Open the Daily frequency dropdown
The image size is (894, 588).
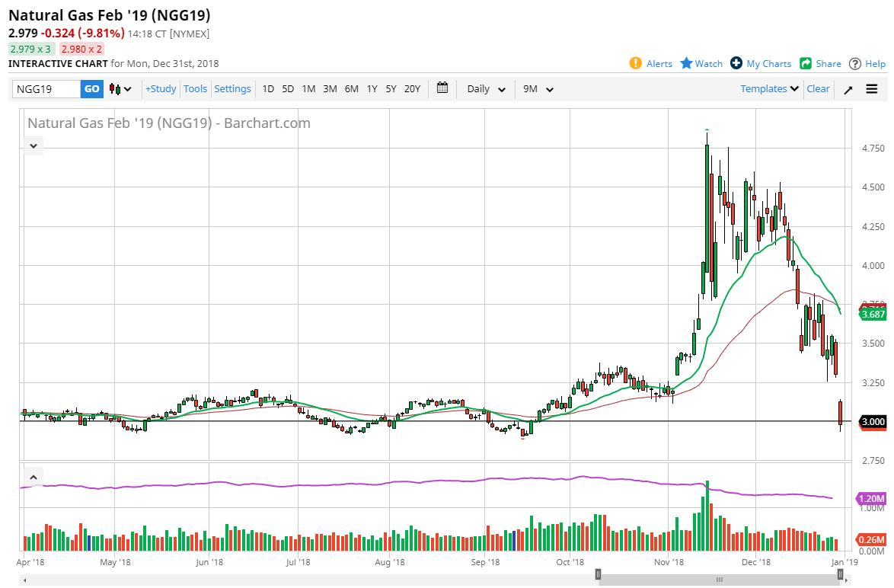[486, 89]
